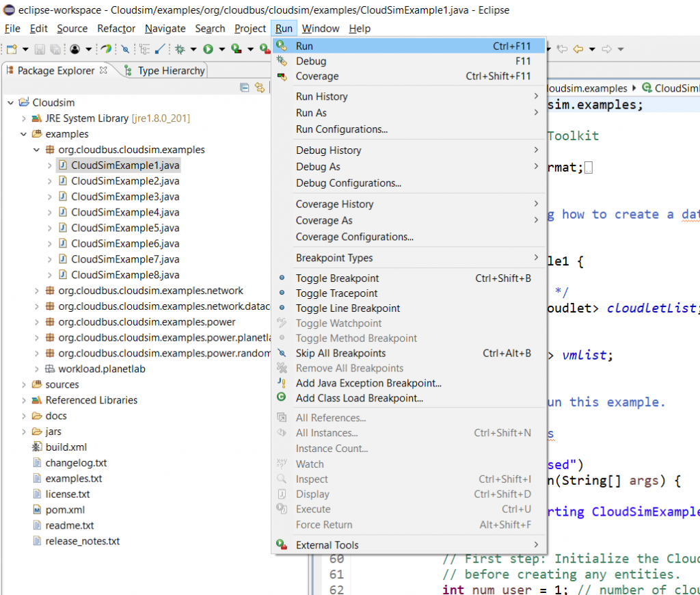Viewport: 700px width, 595px height.
Task: Expand the Coverage As submenu
Action: point(408,220)
